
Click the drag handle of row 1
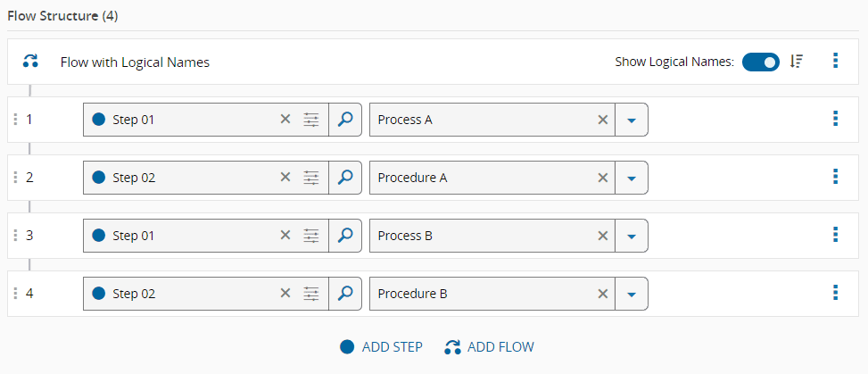(15, 120)
